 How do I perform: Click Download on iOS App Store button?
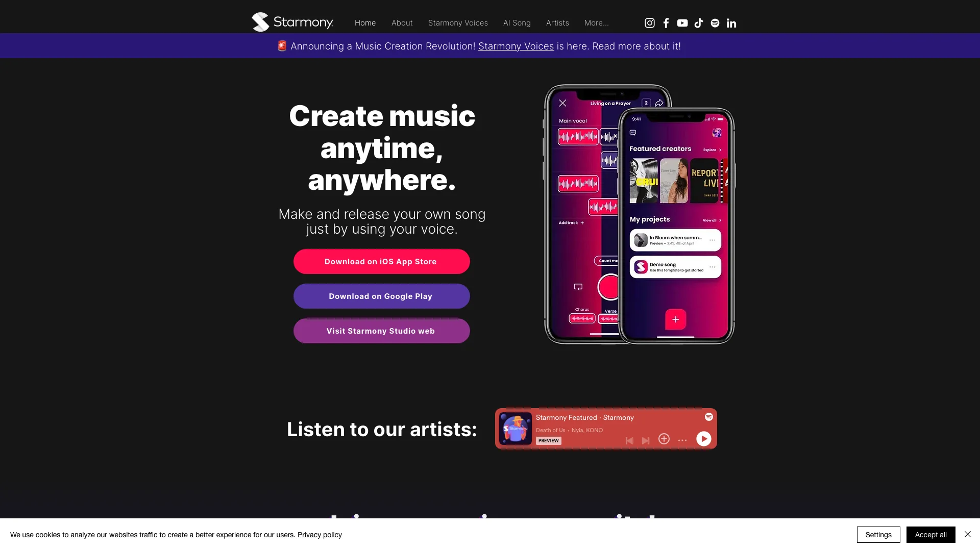[381, 261]
